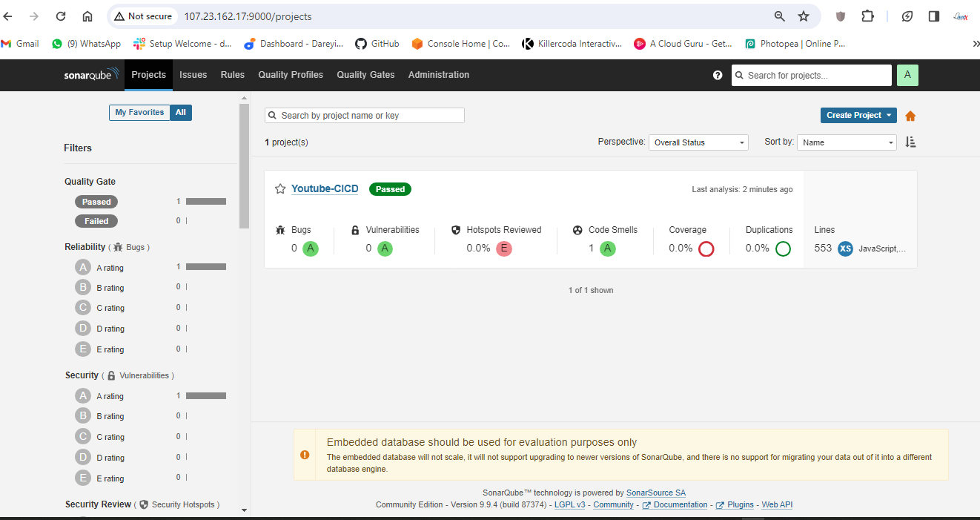Switch to My Favorites toggle
This screenshot has width=980, height=520.
click(139, 113)
